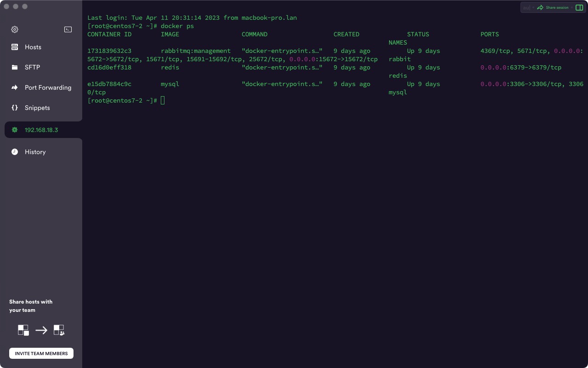The image size is (588, 368).
Task: Toggle the 'au' autocomplete indicator
Action: coord(526,7)
